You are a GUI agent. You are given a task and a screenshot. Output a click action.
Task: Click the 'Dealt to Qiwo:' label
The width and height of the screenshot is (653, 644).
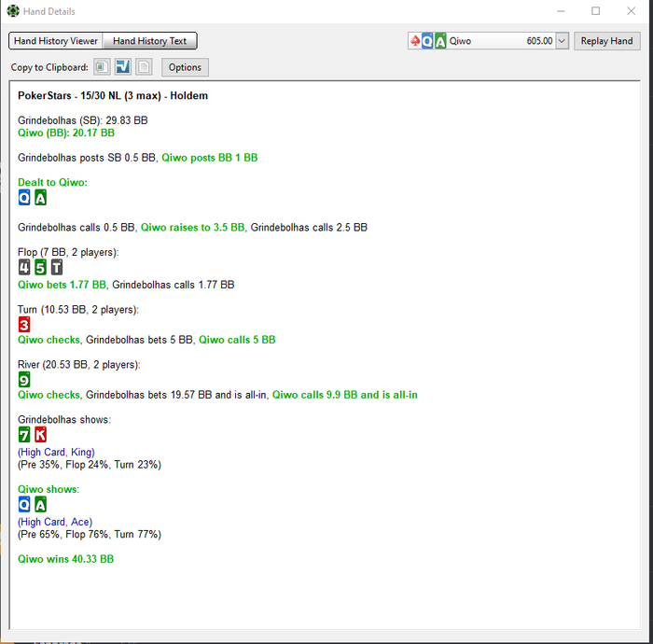point(52,182)
